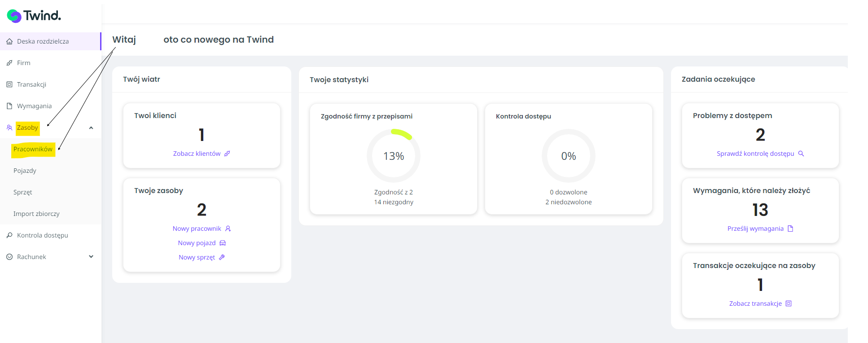Click the magnifier icon beside Kontrola dostępu
The image size is (868, 343).
pos(9,235)
